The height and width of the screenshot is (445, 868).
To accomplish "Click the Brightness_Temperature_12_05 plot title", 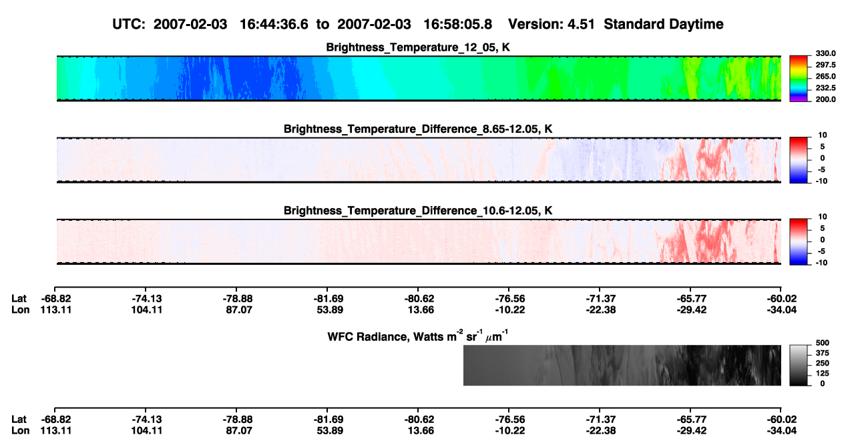I will point(419,47).
